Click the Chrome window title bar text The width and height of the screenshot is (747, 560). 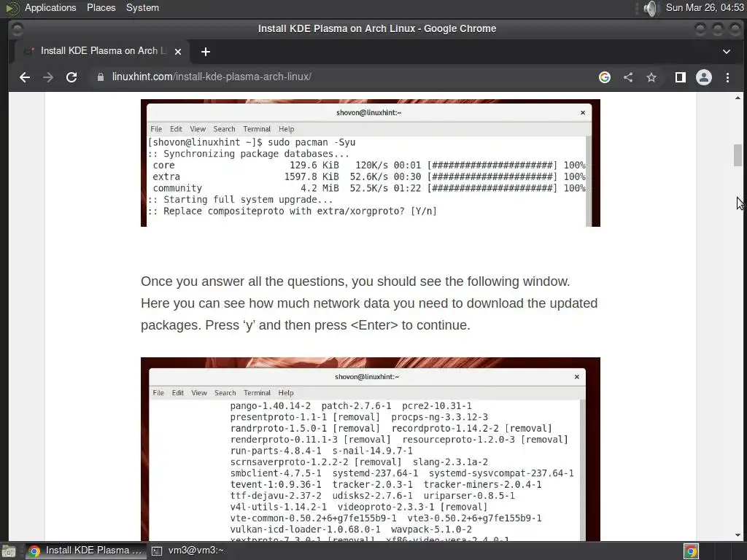pyautogui.click(x=377, y=28)
